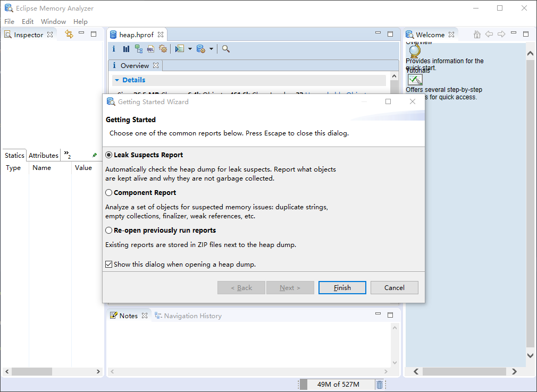Image resolution: width=537 pixels, height=392 pixels.
Task: Click the Link with Snapshot arrows icon in Inspector
Action: click(69, 34)
